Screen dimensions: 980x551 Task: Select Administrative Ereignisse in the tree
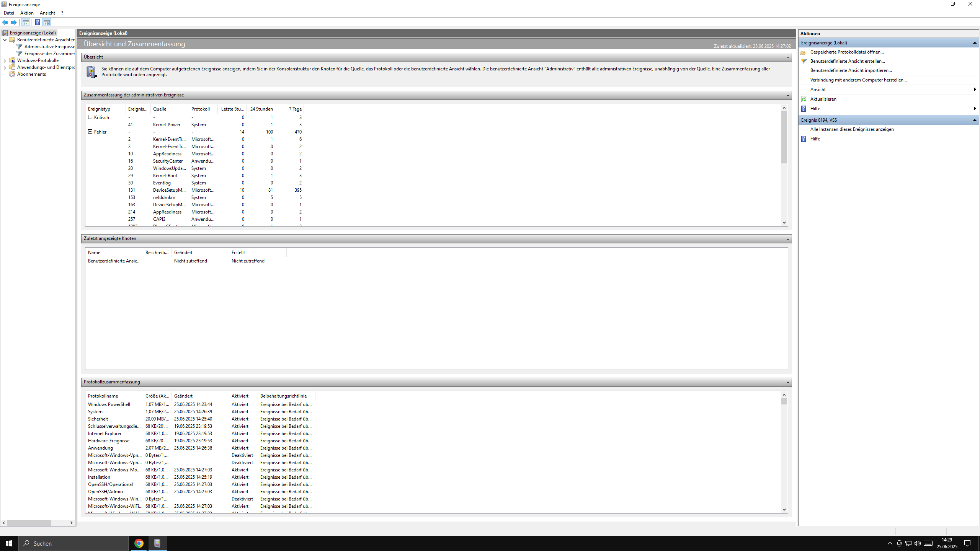point(49,47)
